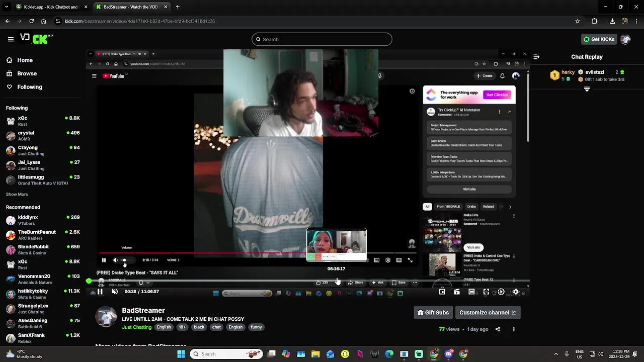Click the taskbar volume icon

coord(600,354)
